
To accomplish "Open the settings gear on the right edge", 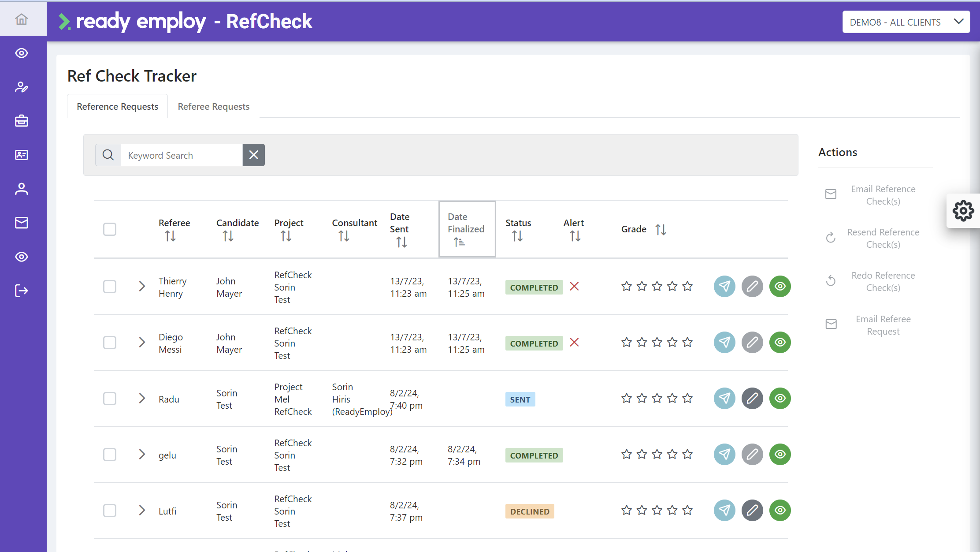I will (963, 210).
